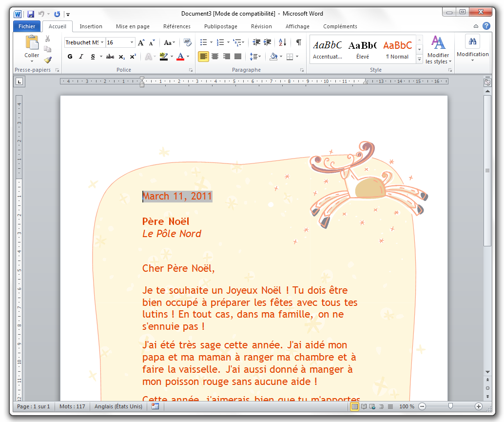Screen dimensions: 504x422
Task: Open the Fichier menu button
Action: click(x=27, y=26)
